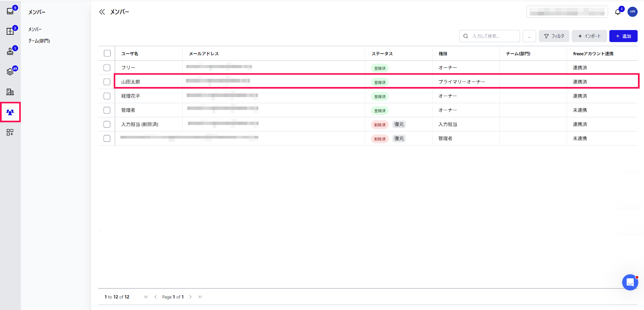The width and height of the screenshot is (644, 310).
Task: Sort by メールアドレス column header
Action: point(204,54)
